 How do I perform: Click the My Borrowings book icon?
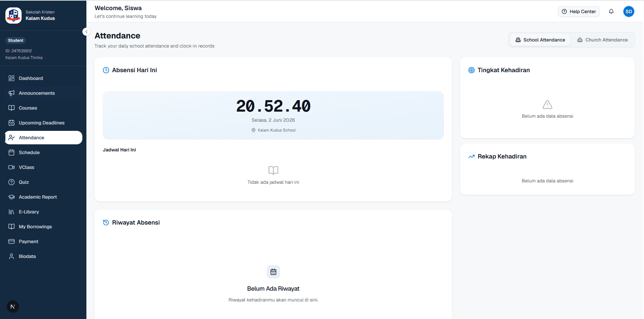point(11,227)
